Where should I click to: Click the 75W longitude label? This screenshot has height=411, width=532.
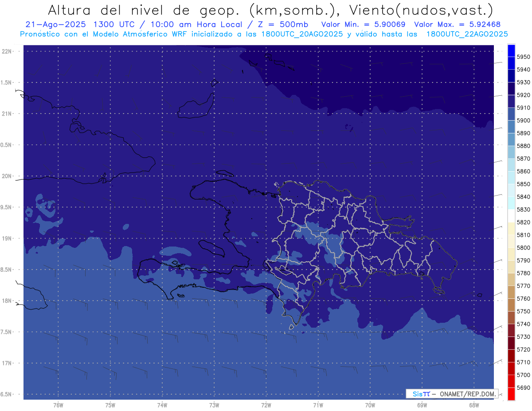click(110, 405)
